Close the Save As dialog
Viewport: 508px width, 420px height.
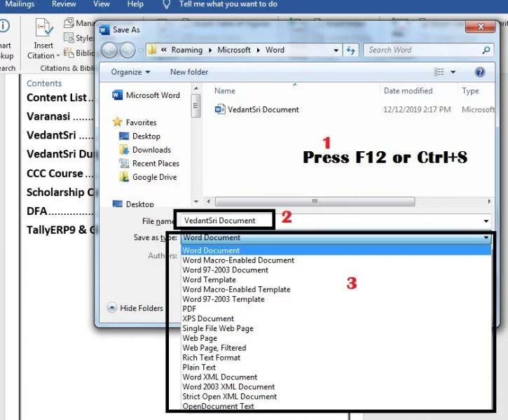(481, 27)
